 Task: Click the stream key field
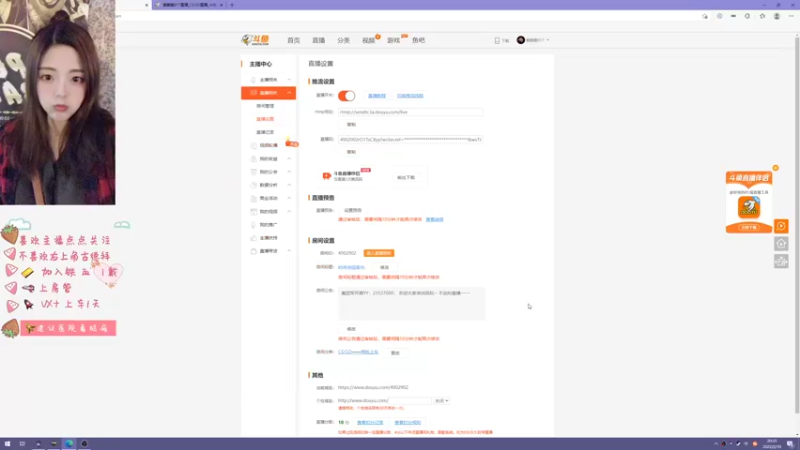pos(410,139)
